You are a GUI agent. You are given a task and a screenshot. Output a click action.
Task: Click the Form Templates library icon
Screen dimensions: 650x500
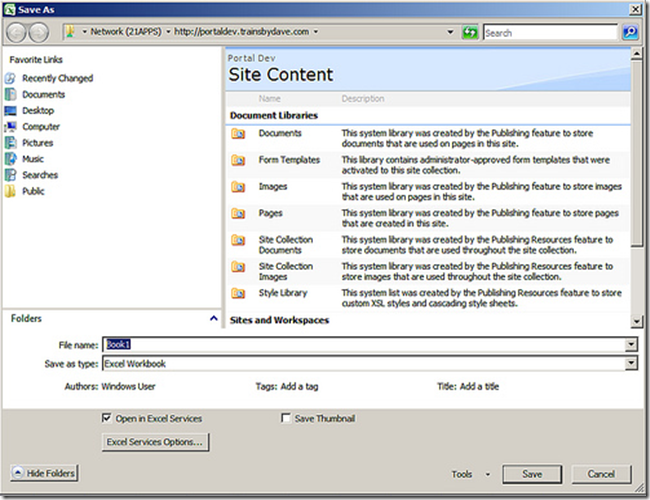pos(238,160)
